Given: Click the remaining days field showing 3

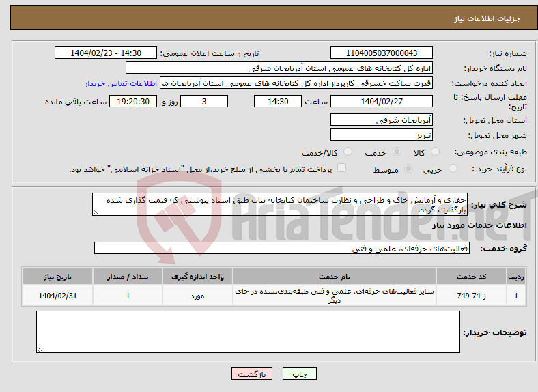Looking at the screenshot, I should (x=204, y=101).
